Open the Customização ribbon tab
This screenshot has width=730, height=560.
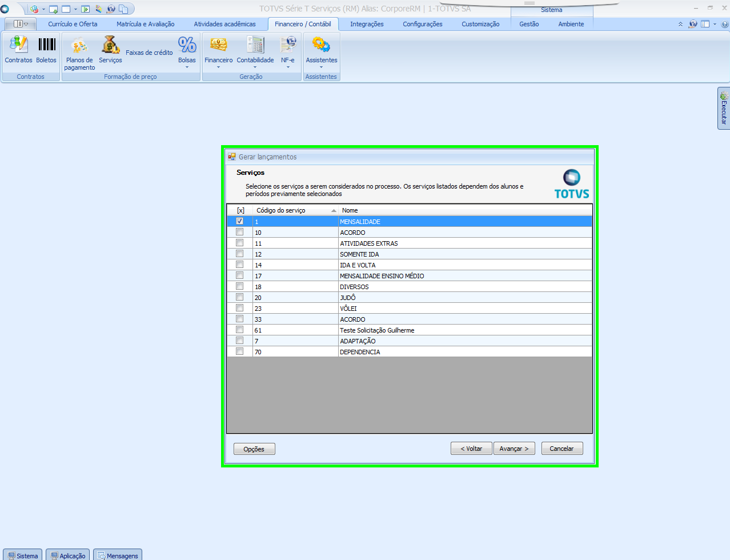tap(480, 24)
